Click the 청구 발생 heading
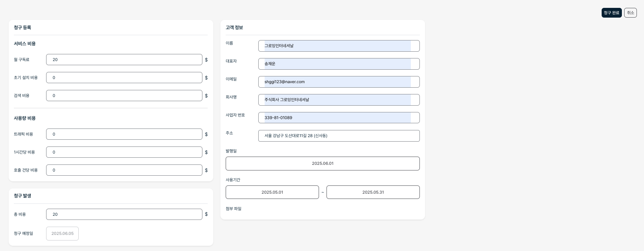Screen dimensions: 644x251 tap(22, 196)
